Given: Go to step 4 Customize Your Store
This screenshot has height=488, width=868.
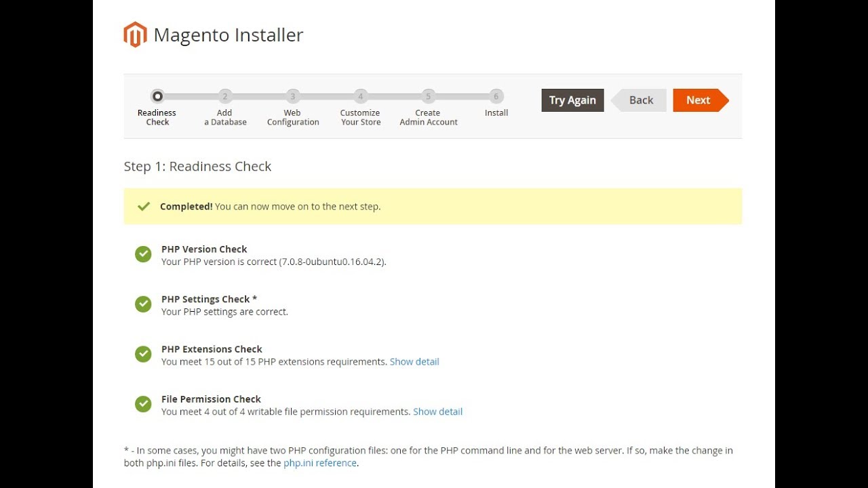Looking at the screenshot, I should [x=360, y=96].
